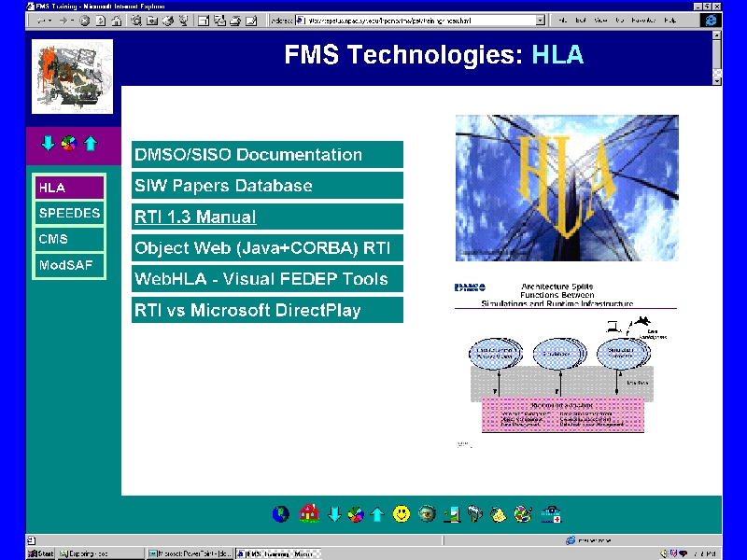The height and width of the screenshot is (560, 747).
Task: Open the RTI 1.3 Manual link
Action: pyautogui.click(x=267, y=217)
